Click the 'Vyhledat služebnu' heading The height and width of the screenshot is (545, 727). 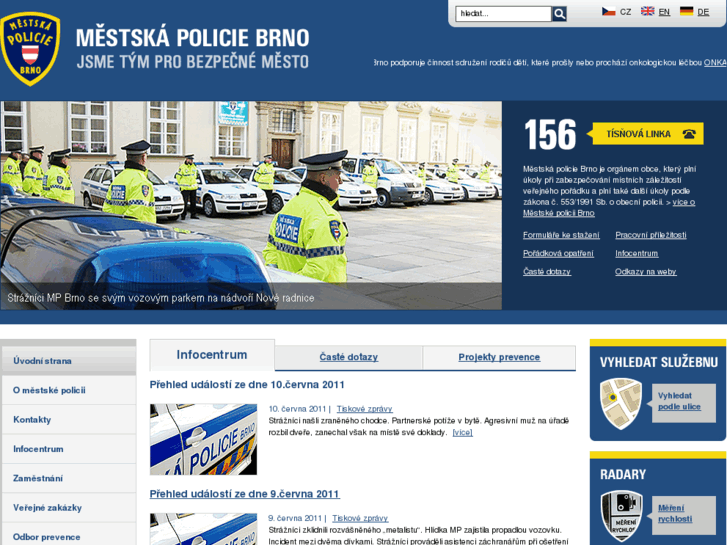[x=658, y=362]
